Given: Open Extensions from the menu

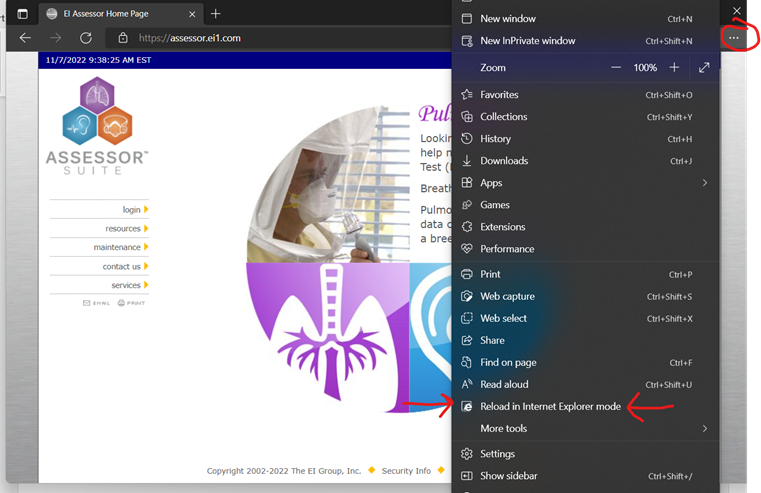Looking at the screenshot, I should [585, 227].
